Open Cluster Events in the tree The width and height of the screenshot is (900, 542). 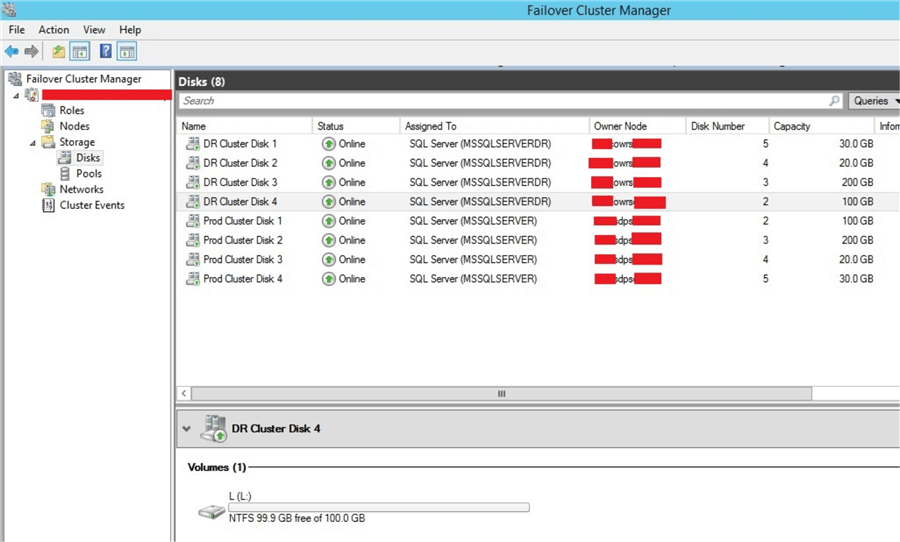(x=92, y=205)
